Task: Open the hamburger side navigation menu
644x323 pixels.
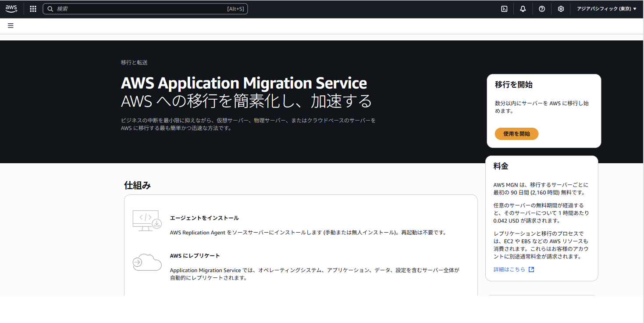Action: [11, 25]
